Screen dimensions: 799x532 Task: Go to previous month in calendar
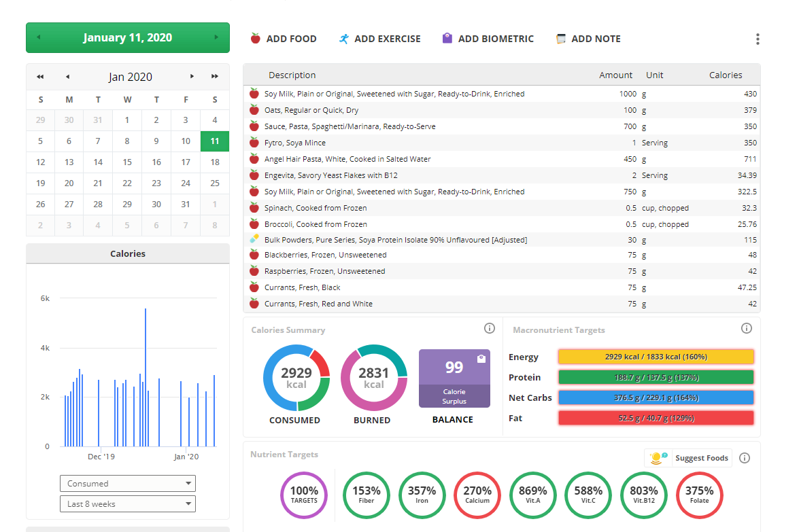point(67,76)
